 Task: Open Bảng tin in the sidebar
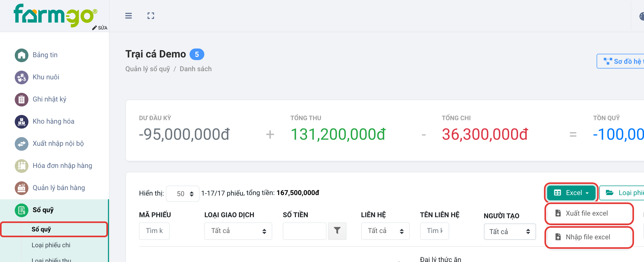pos(45,55)
